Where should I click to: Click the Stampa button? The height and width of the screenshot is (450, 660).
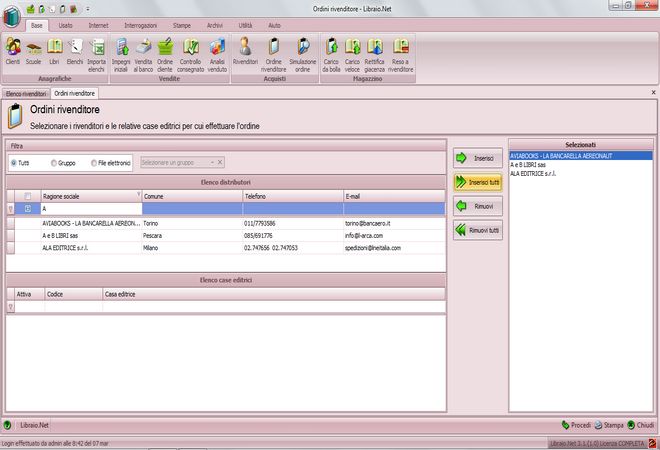pos(609,425)
